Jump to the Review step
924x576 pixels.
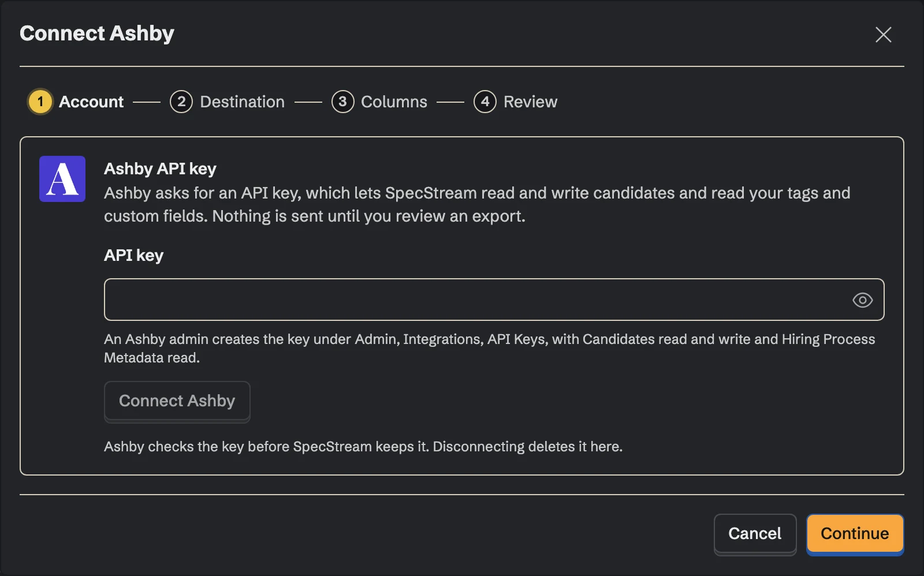click(x=516, y=102)
